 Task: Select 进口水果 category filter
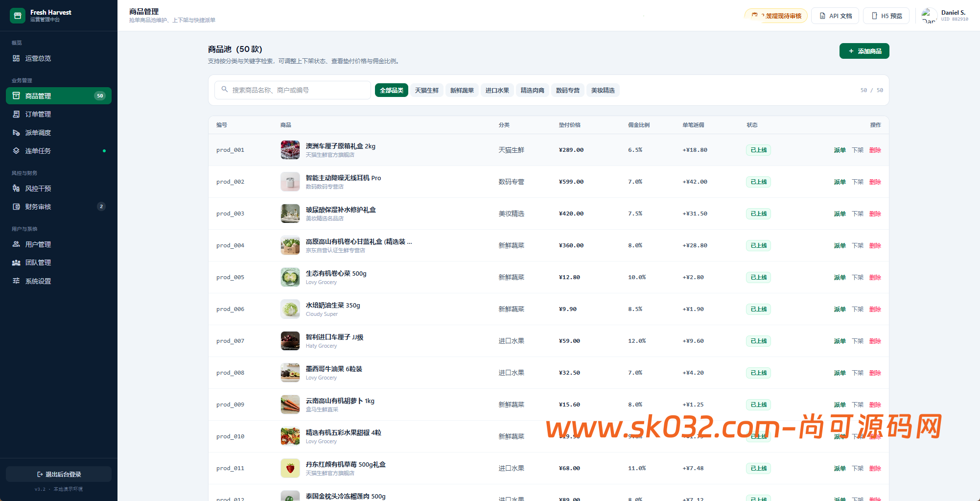(497, 90)
